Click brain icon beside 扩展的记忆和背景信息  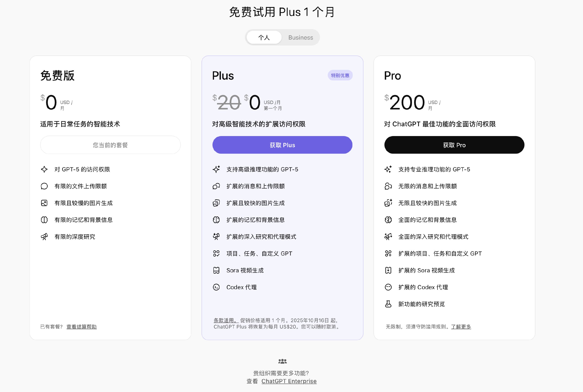pos(216,220)
